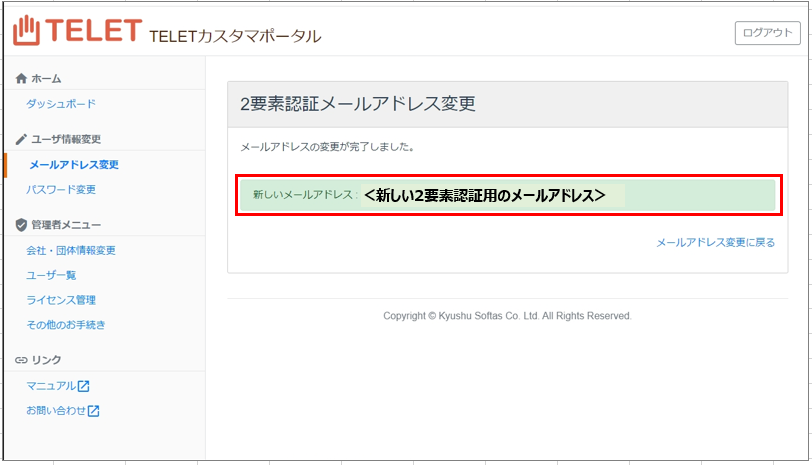Log out with the ログアウト button
The width and height of the screenshot is (812, 465).
[767, 33]
